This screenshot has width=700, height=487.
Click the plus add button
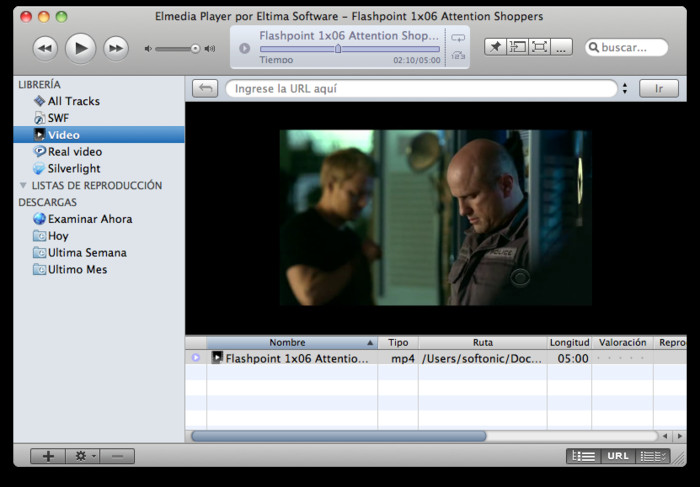[48, 456]
